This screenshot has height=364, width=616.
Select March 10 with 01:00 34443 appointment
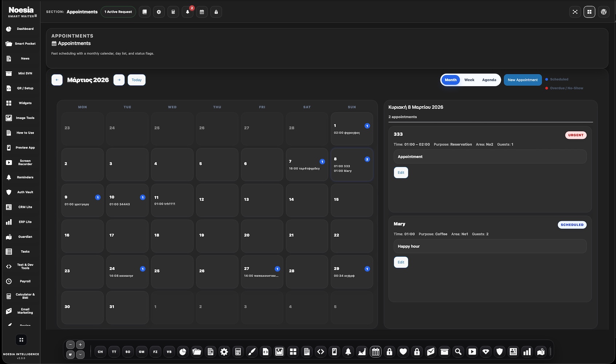(127, 200)
